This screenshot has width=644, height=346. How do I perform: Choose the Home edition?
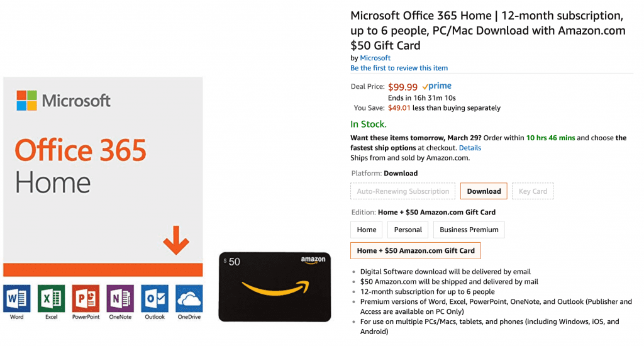coord(367,230)
